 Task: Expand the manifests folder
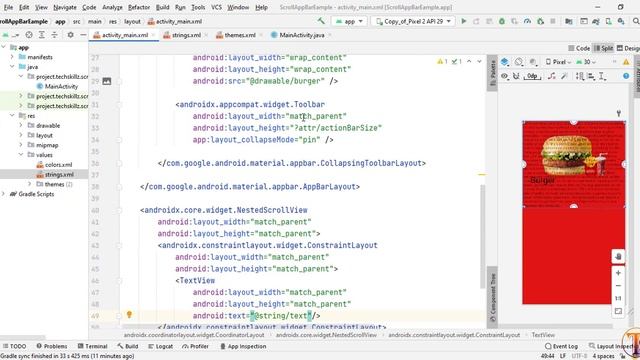click(12, 57)
